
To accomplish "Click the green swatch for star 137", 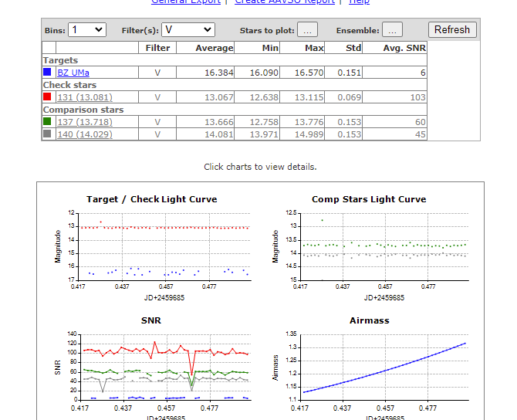I will click(48, 122).
